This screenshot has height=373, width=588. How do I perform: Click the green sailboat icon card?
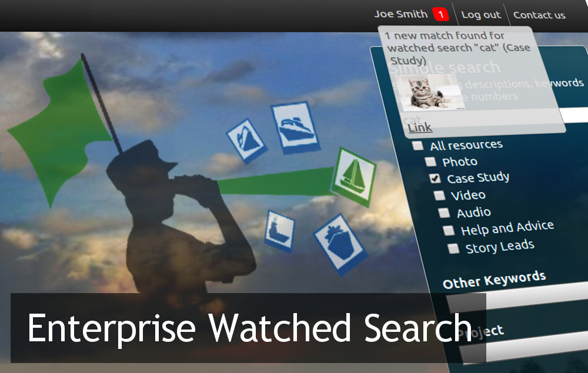[x=353, y=177]
